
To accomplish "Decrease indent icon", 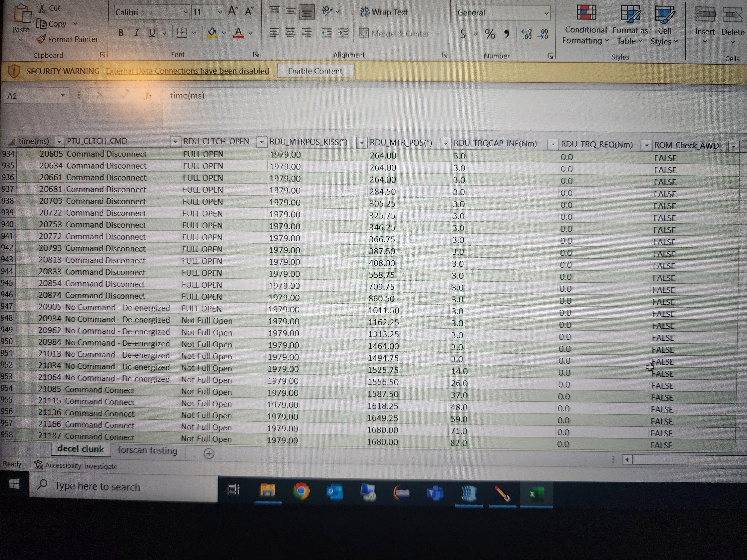I will [x=326, y=33].
